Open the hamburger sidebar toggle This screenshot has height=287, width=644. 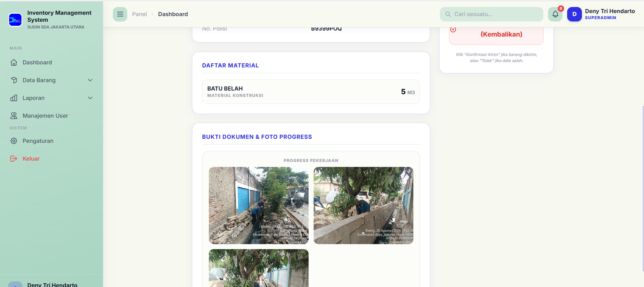(x=120, y=14)
